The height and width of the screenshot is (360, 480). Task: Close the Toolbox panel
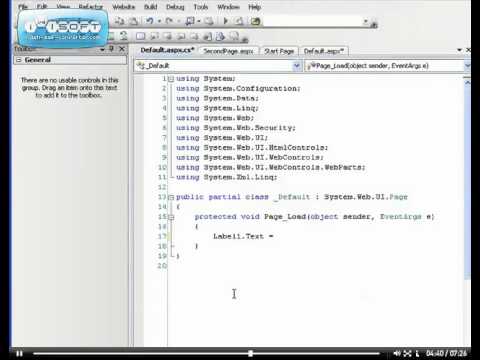pyautogui.click(x=122, y=49)
